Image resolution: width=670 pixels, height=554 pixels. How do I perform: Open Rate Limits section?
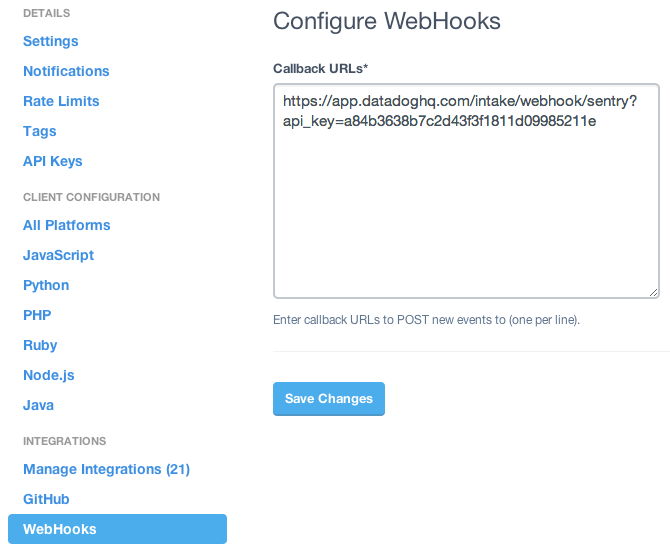tap(61, 101)
